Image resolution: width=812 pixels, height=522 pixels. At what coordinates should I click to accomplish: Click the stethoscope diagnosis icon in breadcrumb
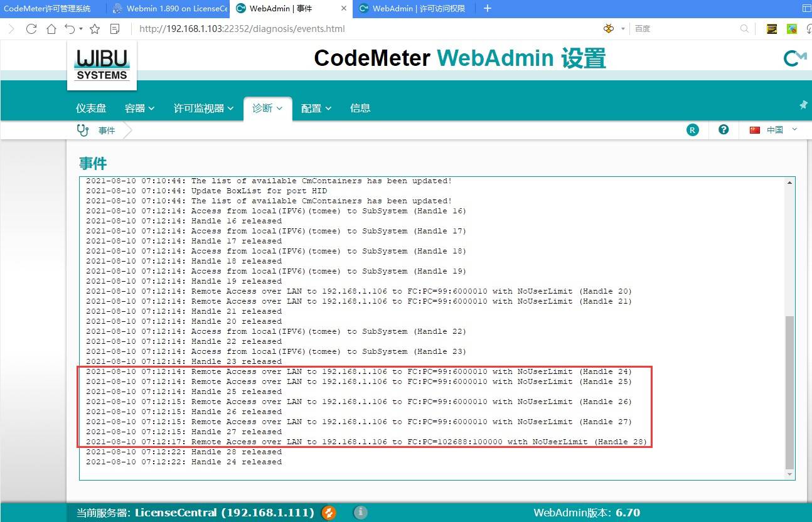click(83, 130)
